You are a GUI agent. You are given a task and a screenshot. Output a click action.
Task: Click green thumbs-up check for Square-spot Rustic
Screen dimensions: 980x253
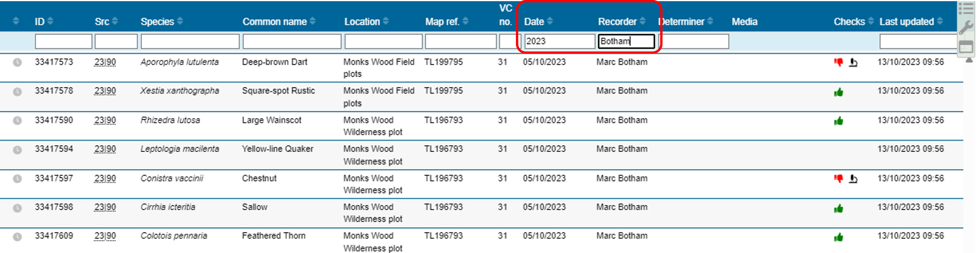(838, 92)
